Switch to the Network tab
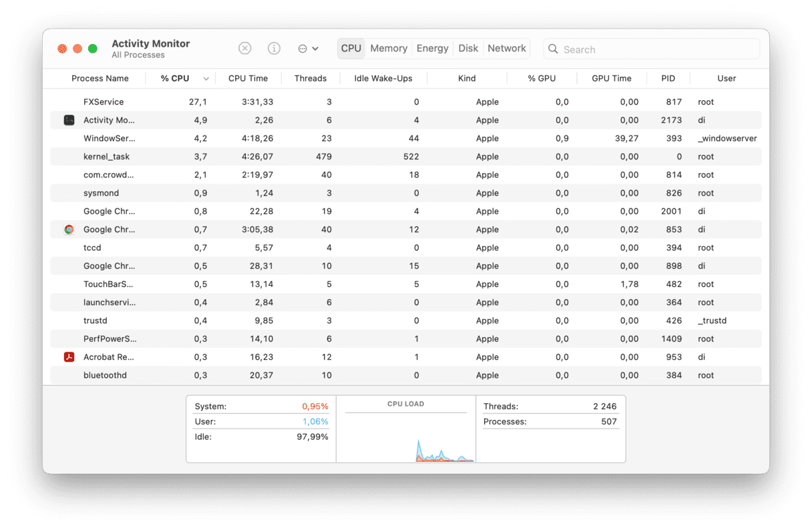This screenshot has width=812, height=530. click(x=507, y=48)
